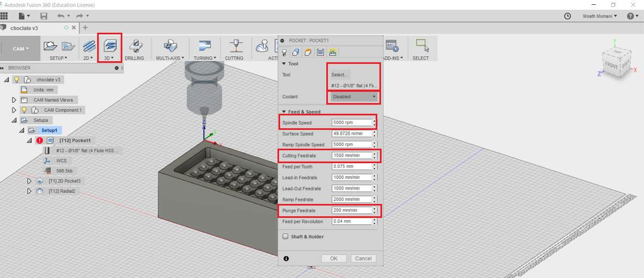This screenshot has height=278, width=644.
Task: Switch to the Linking tab in Pocket dialog
Action: click(x=333, y=52)
